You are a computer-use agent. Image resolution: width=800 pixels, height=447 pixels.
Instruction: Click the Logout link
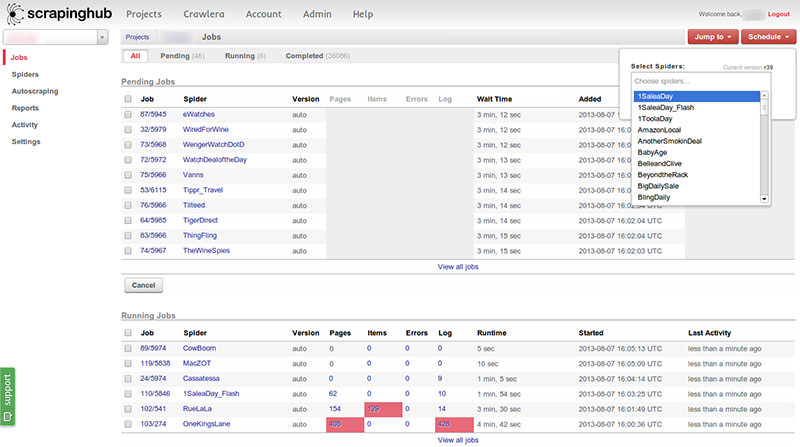pyautogui.click(x=779, y=14)
